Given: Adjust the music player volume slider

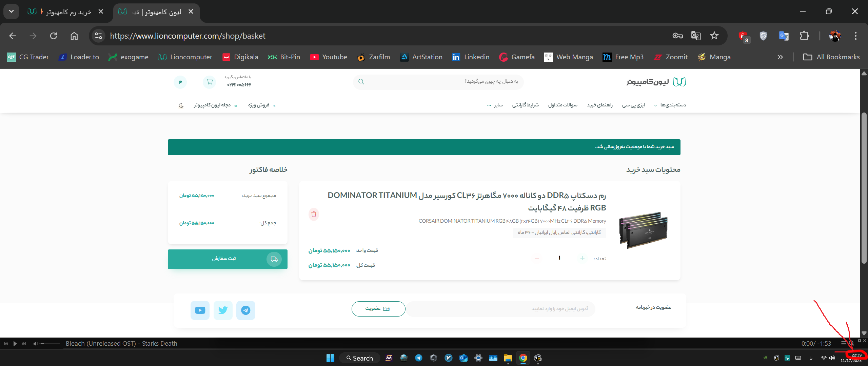Looking at the screenshot, I should (50, 344).
